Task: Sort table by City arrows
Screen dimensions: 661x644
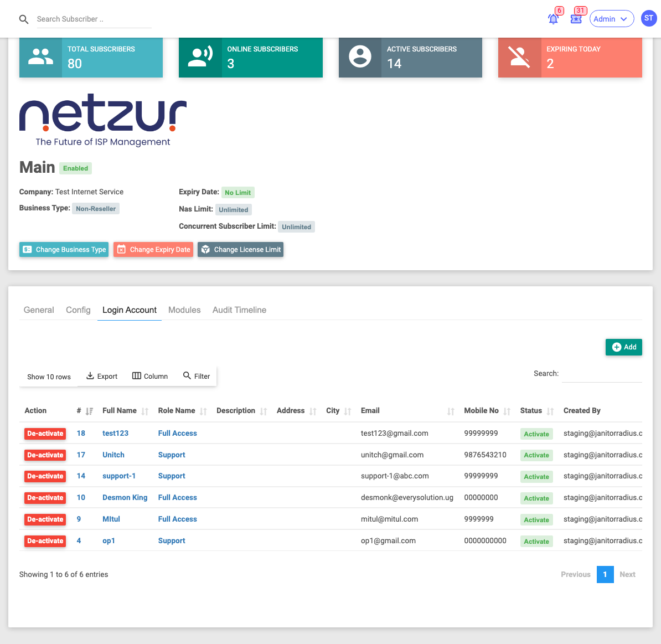Action: 348,411
